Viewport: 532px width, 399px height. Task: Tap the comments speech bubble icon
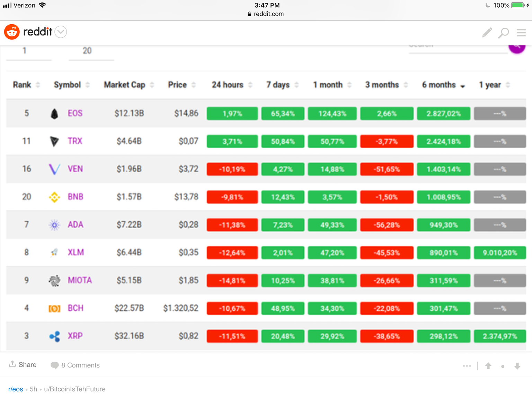pos(54,365)
